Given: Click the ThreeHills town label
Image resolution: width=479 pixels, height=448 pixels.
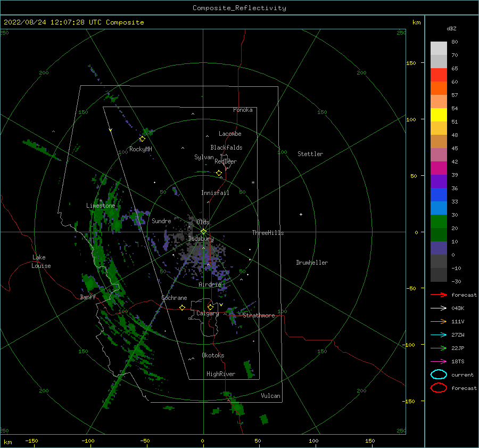Looking at the screenshot, I should coord(268,233).
